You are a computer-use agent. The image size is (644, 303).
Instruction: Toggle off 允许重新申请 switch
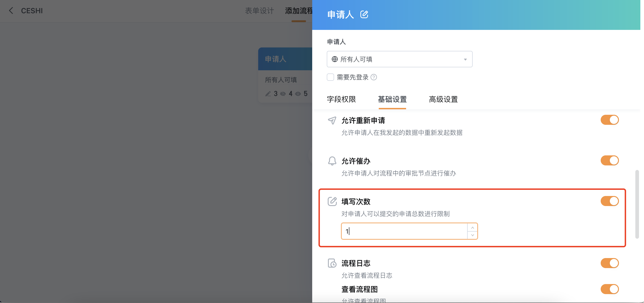coord(610,120)
